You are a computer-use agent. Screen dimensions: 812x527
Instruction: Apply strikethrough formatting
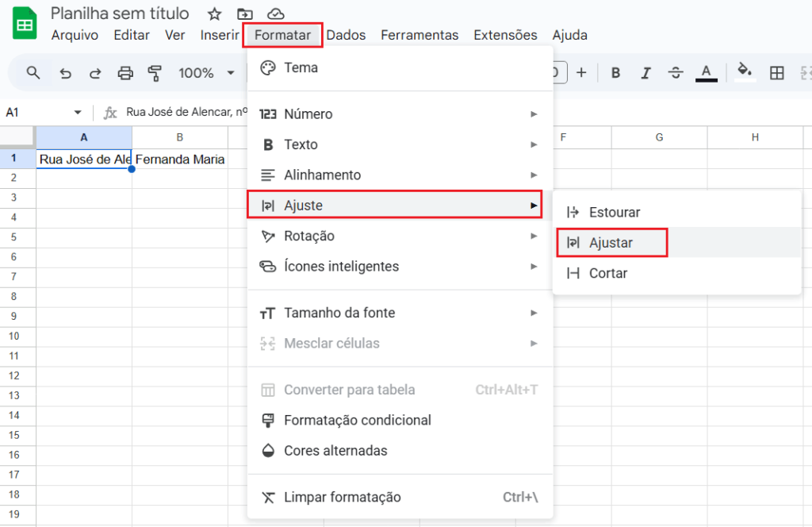click(x=676, y=72)
